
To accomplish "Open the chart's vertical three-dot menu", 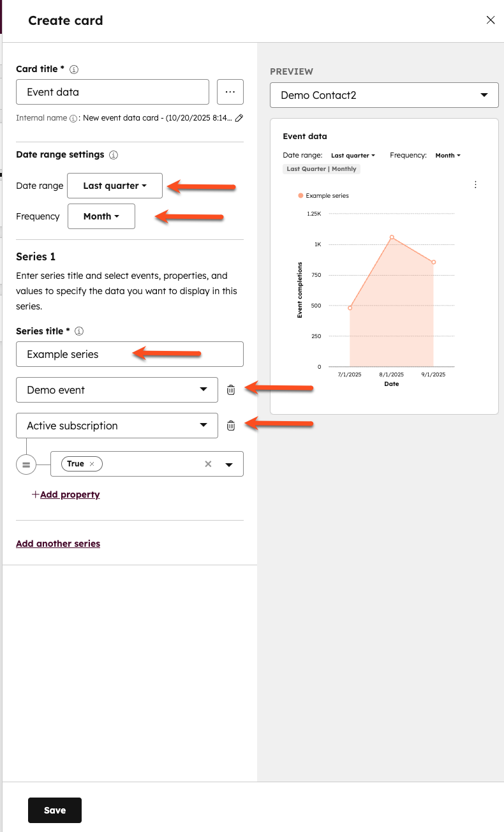I will pyautogui.click(x=475, y=184).
